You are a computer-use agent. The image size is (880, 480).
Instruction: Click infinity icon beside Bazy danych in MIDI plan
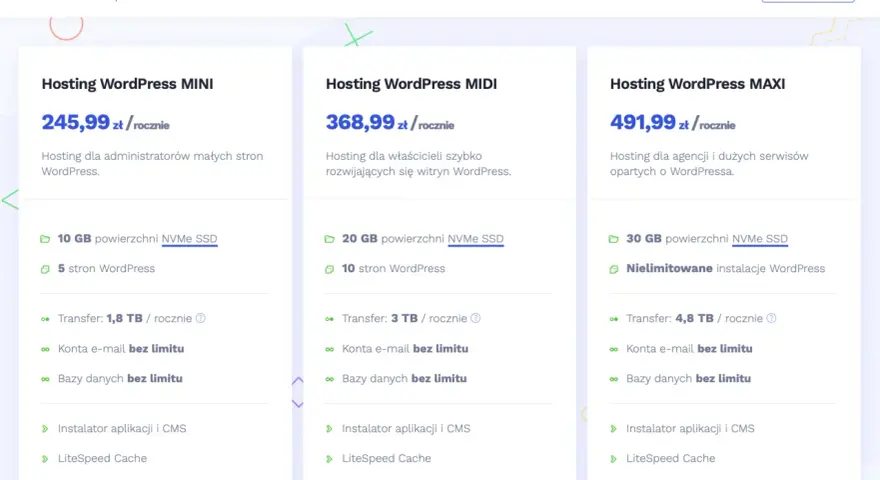tap(329, 379)
